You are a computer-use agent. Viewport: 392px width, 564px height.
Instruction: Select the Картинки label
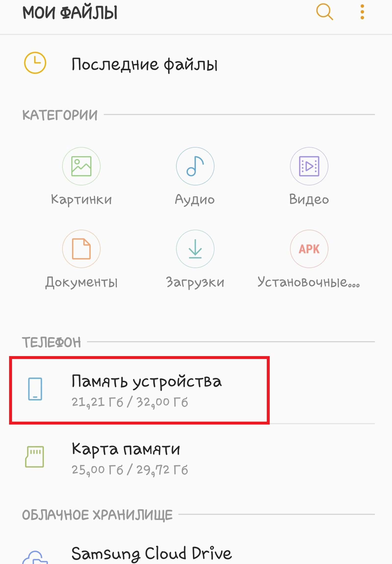[x=81, y=200]
